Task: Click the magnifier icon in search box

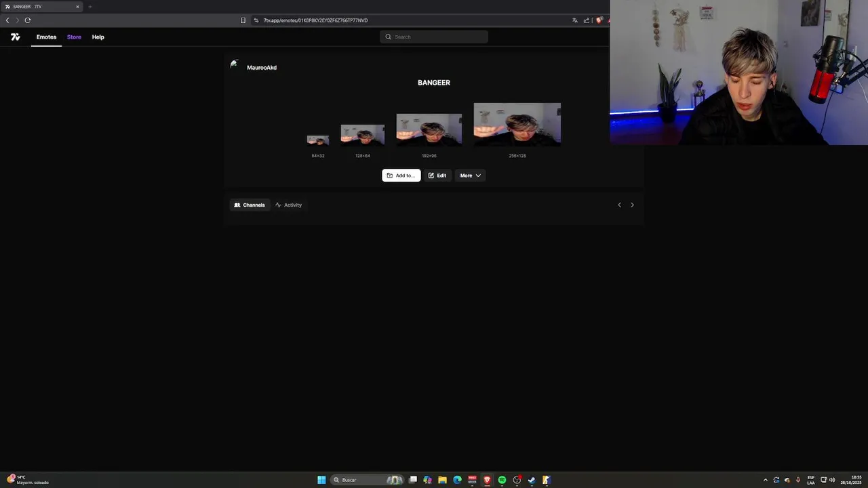Action: coord(388,37)
